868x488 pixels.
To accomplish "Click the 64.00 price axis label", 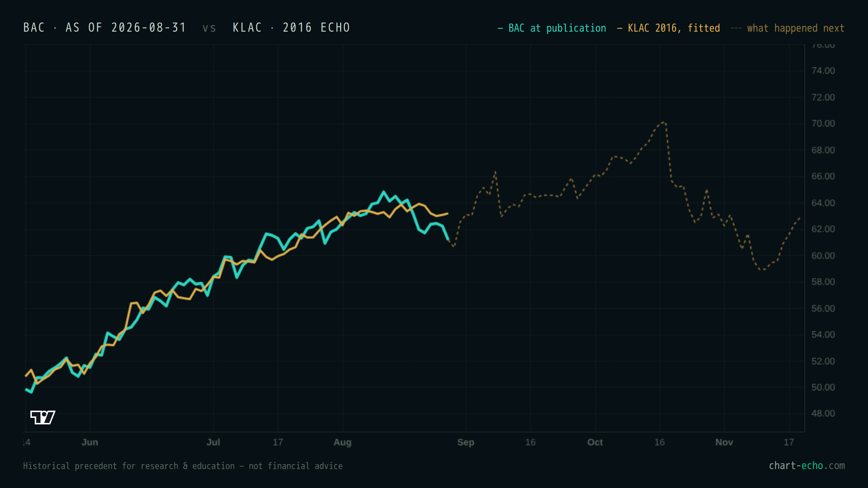I will (823, 203).
